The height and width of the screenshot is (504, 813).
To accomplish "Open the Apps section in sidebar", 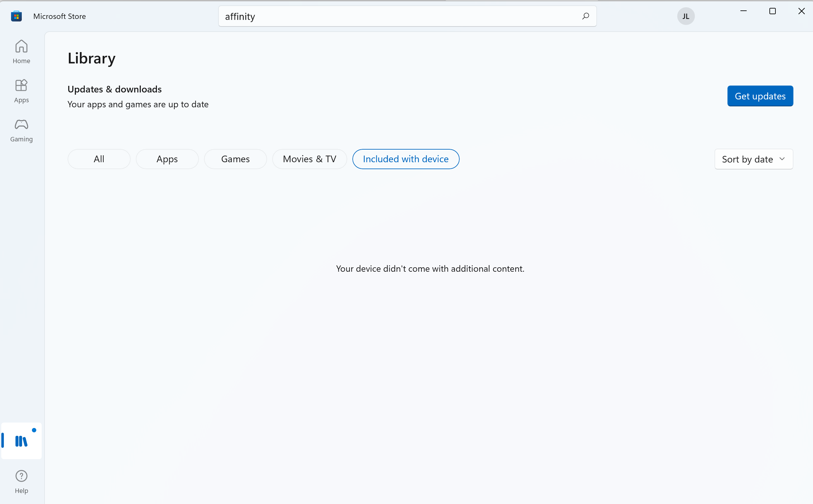I will [21, 91].
